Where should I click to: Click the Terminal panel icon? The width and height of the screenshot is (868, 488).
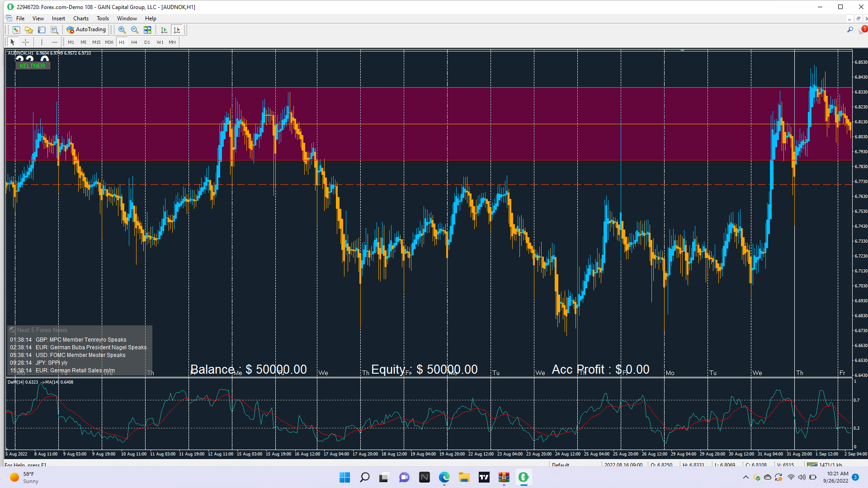pyautogui.click(x=42, y=30)
